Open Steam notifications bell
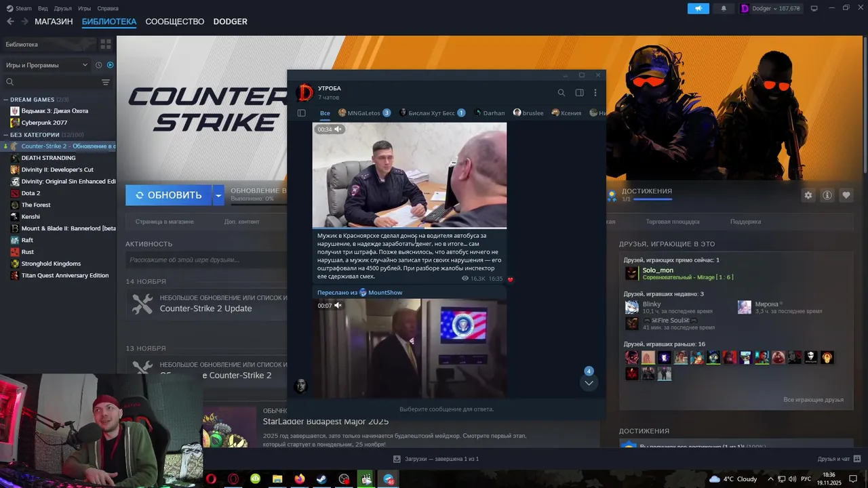Viewport: 868px width, 488px height. (x=724, y=8)
